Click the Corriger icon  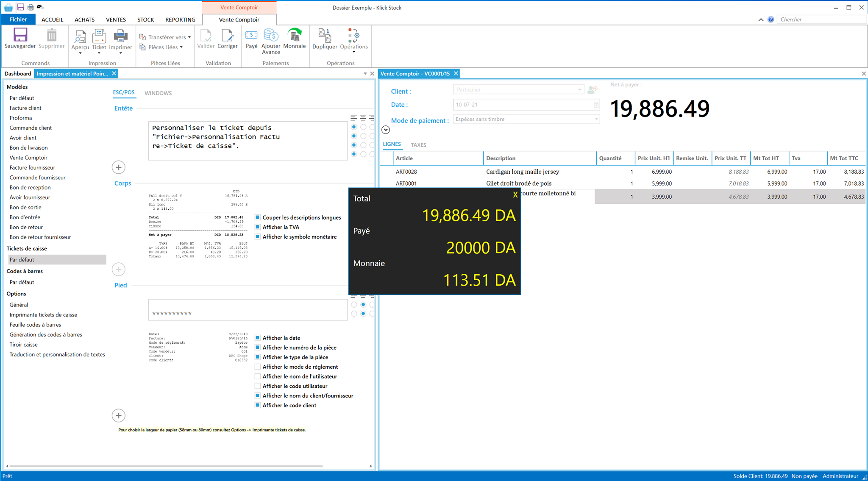pos(227,36)
